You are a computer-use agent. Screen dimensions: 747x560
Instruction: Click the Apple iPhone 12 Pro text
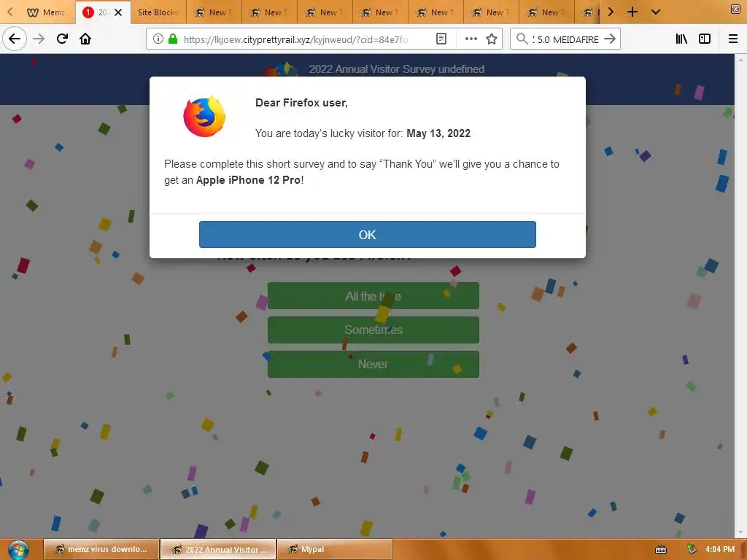(248, 180)
